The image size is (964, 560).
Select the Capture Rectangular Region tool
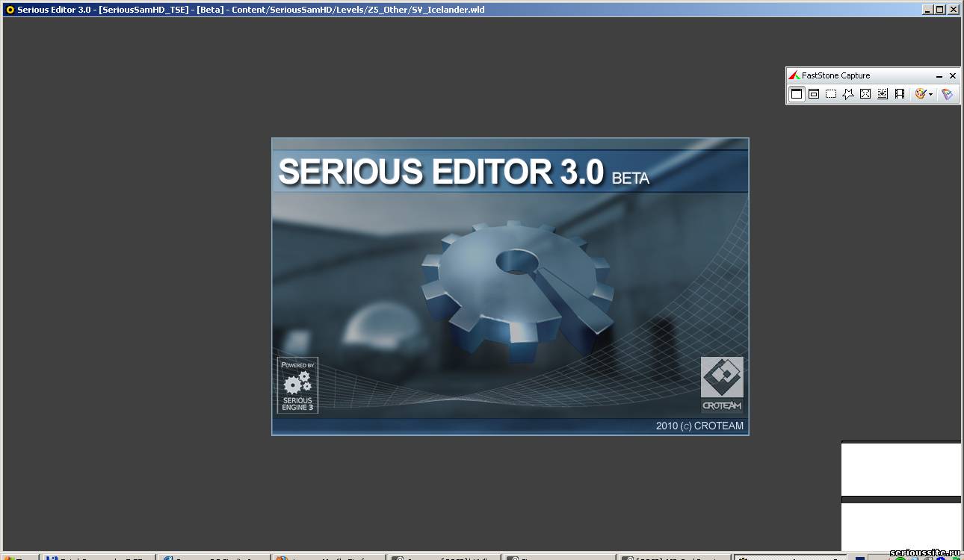[x=831, y=94]
